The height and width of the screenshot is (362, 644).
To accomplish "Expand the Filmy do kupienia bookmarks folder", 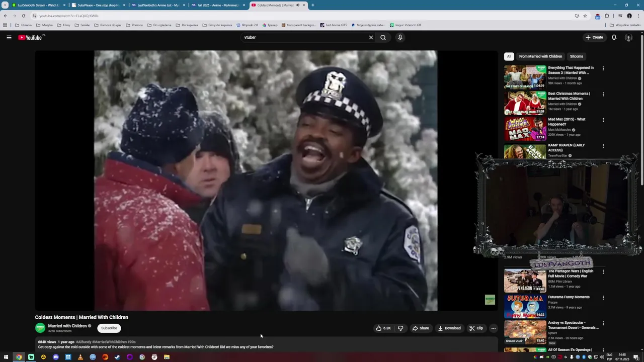I will point(218,25).
